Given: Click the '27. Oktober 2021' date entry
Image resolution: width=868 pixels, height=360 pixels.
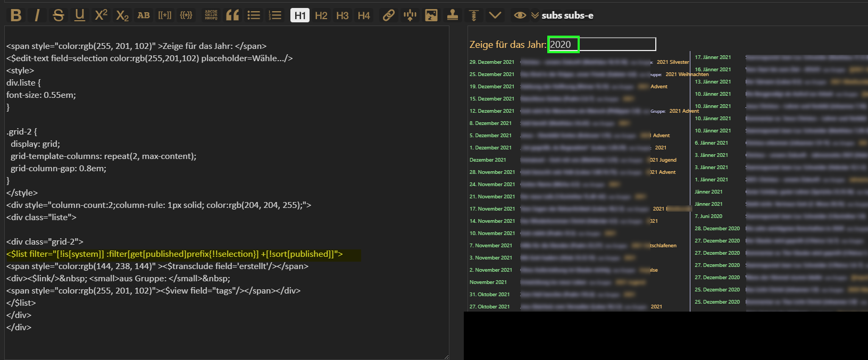Looking at the screenshot, I should click(489, 307).
